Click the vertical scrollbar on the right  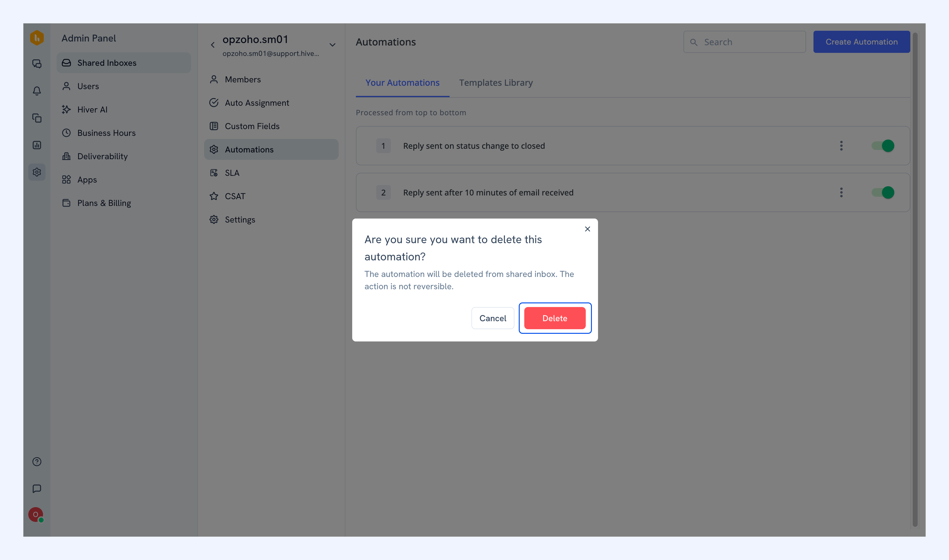pyautogui.click(x=915, y=279)
